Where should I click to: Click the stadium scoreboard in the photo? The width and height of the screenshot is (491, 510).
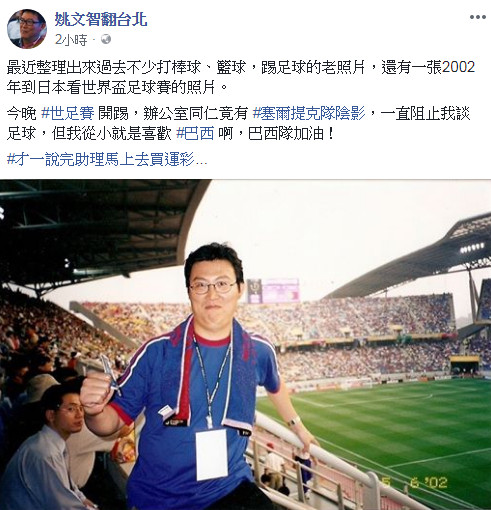tap(273, 291)
